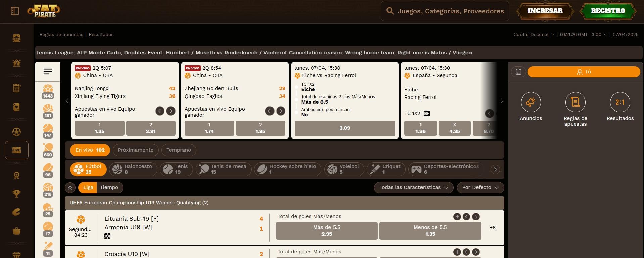This screenshot has height=258, width=644.
Task: Next market arrow for Lituania Sub-19 match
Action: tap(476, 217)
